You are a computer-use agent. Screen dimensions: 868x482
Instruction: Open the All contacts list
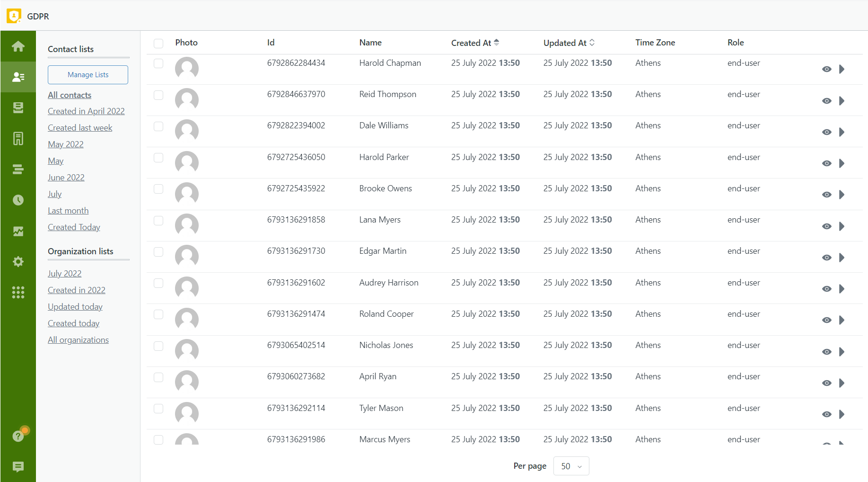click(x=69, y=95)
